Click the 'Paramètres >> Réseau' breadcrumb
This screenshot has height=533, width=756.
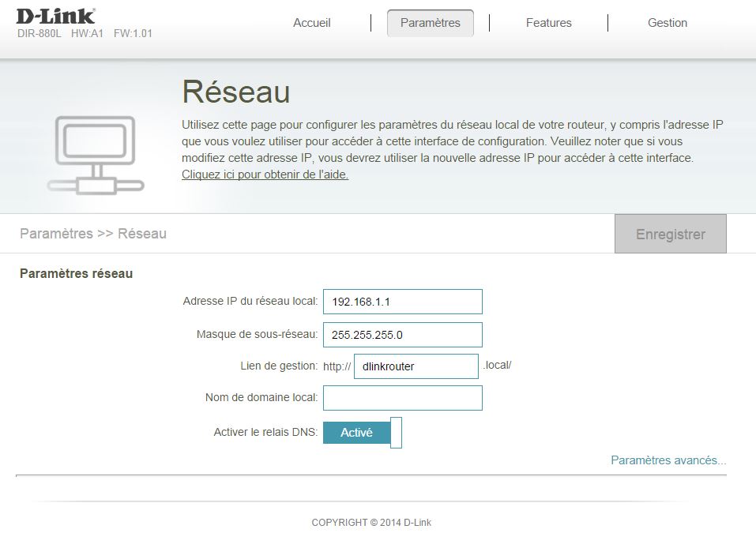tap(93, 234)
